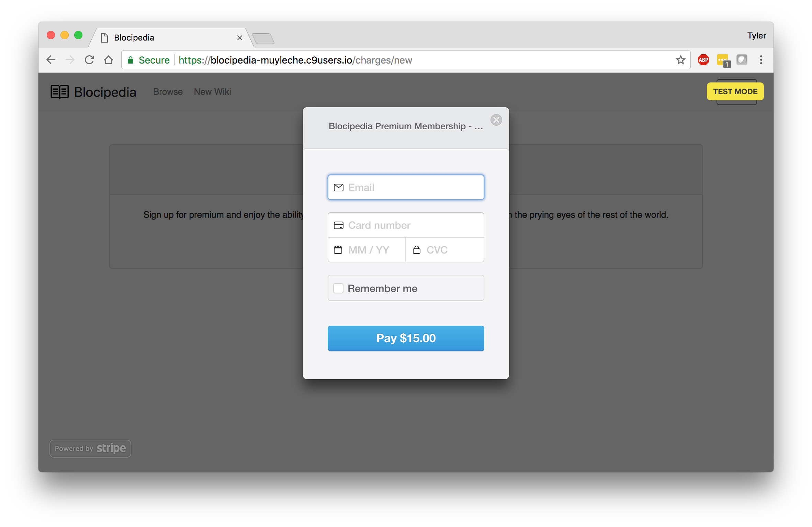Click the Email input field

[406, 187]
